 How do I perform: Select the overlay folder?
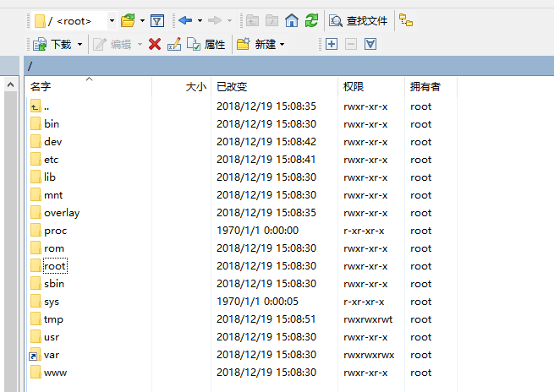55,213
